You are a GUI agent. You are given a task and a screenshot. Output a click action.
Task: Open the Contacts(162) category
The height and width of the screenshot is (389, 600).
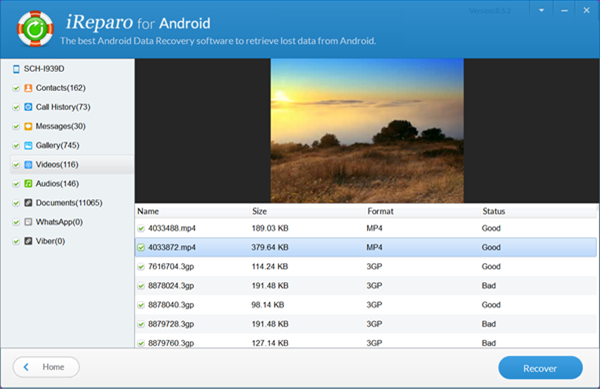(x=60, y=88)
